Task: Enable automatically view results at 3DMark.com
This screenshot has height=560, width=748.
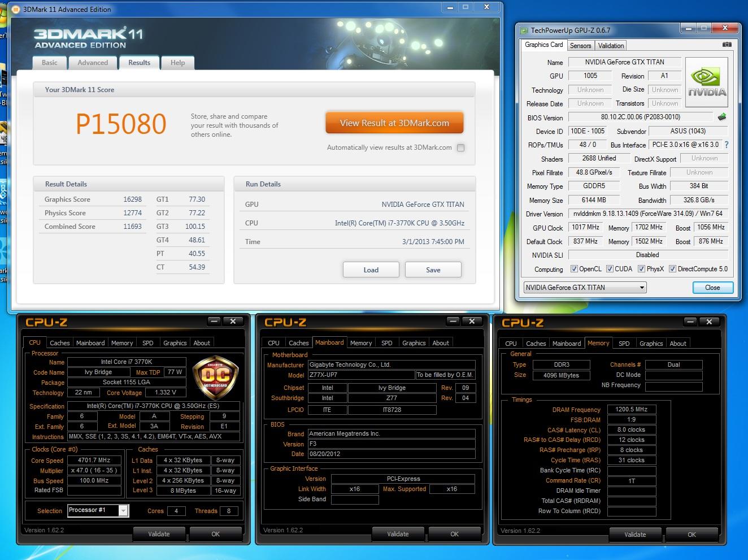Action: point(460,147)
